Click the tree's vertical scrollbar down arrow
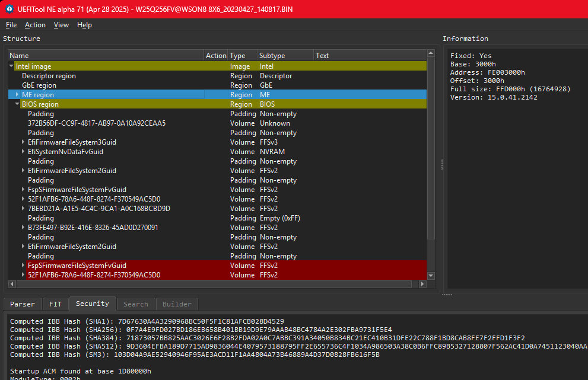588x380 pixels. click(x=431, y=276)
